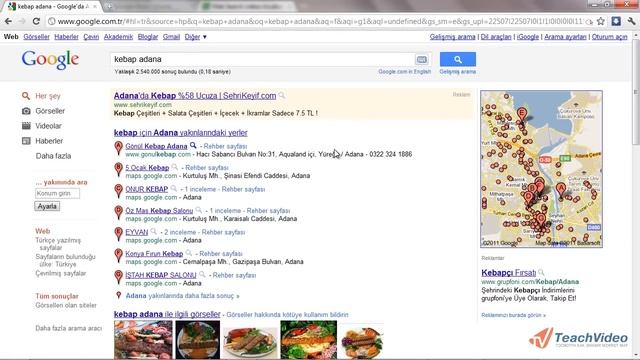Click preview magnifier next to SehriKeyif ad
640x360 pixels.
pos(282,96)
